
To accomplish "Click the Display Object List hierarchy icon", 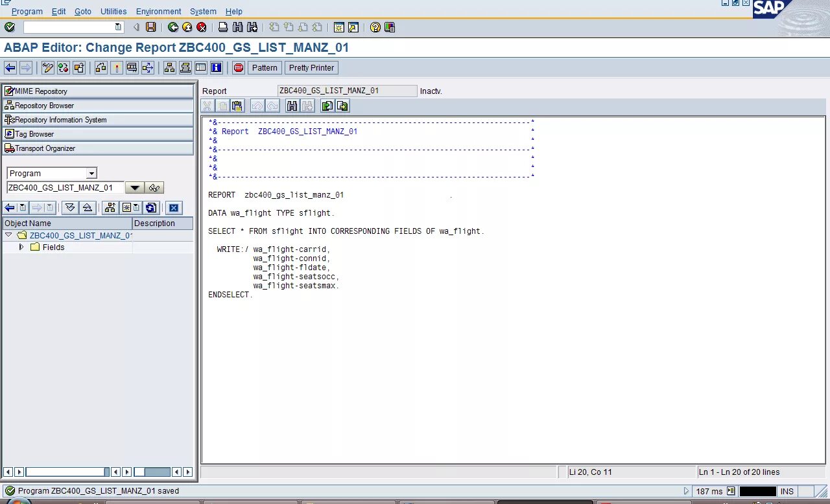I will tap(170, 67).
